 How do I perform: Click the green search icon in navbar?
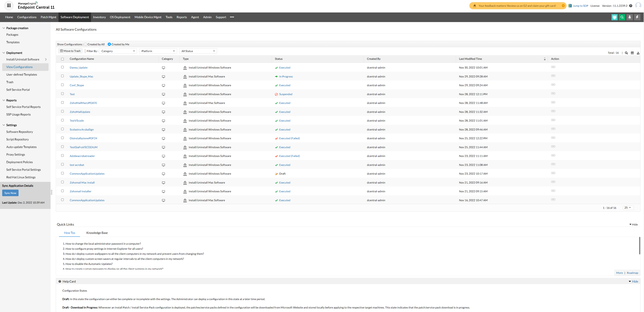click(622, 17)
